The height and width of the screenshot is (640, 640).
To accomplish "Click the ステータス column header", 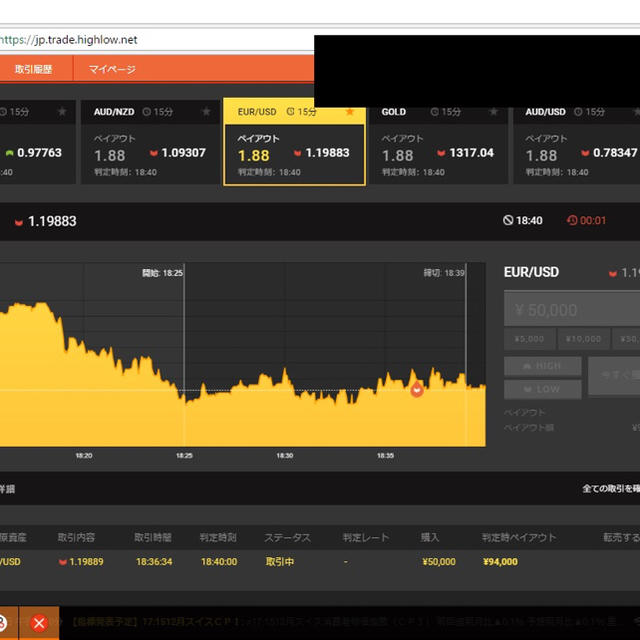I will 287,538.
